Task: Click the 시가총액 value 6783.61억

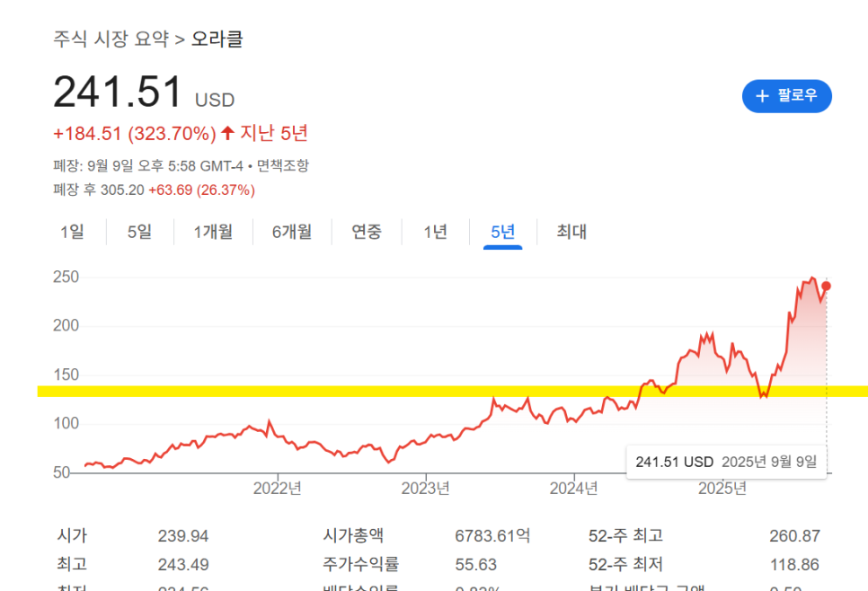Action: coord(492,535)
